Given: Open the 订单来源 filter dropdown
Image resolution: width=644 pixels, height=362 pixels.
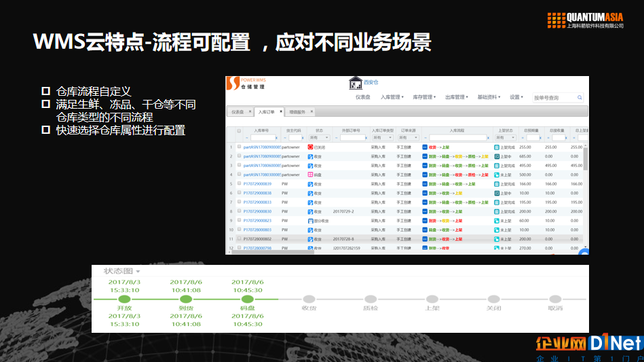Looking at the screenshot, I should [408, 138].
